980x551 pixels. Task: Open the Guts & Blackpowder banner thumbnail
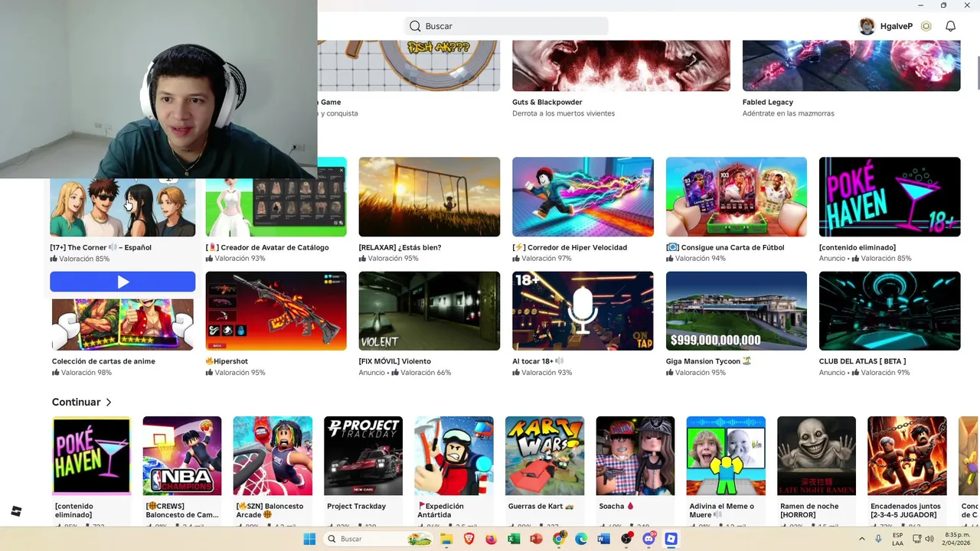[x=621, y=66]
